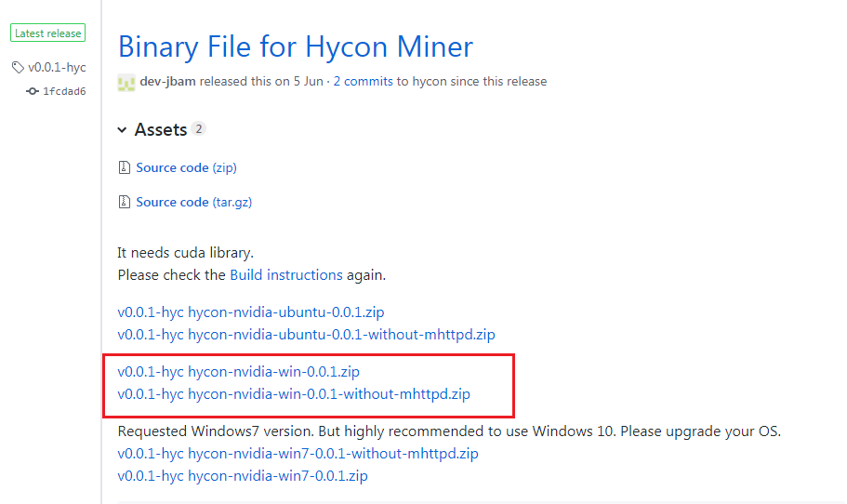Click the Latest release label
Viewport: 847px width, 504px height.
[48, 33]
